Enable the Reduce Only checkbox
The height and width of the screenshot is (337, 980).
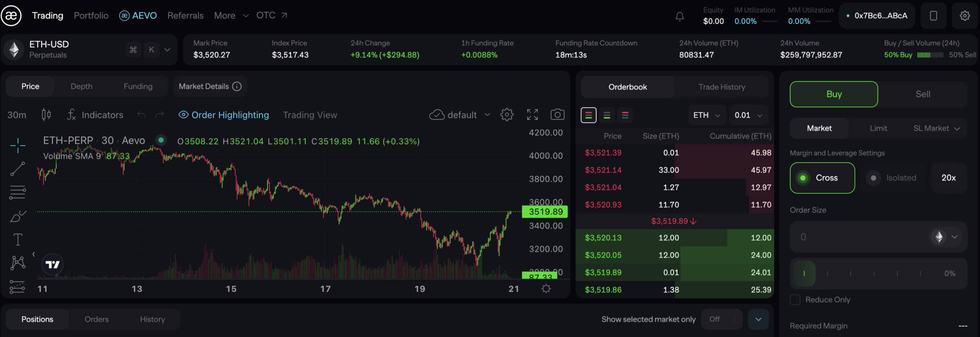point(795,300)
